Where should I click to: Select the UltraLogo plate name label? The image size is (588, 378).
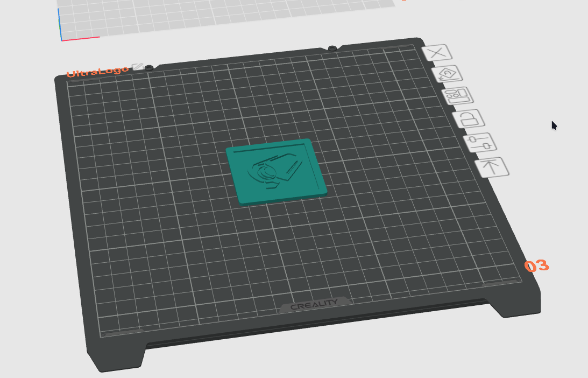(x=97, y=71)
